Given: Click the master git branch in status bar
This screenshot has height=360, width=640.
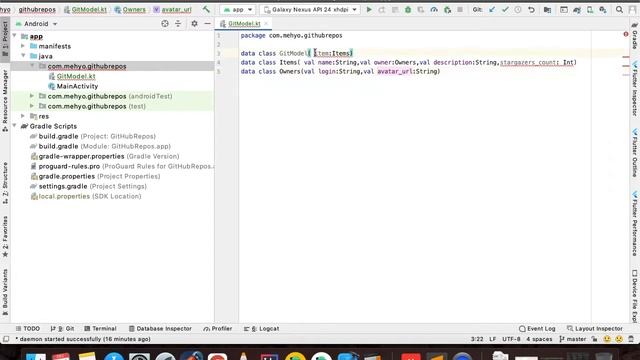Looking at the screenshot, I should tap(573, 339).
